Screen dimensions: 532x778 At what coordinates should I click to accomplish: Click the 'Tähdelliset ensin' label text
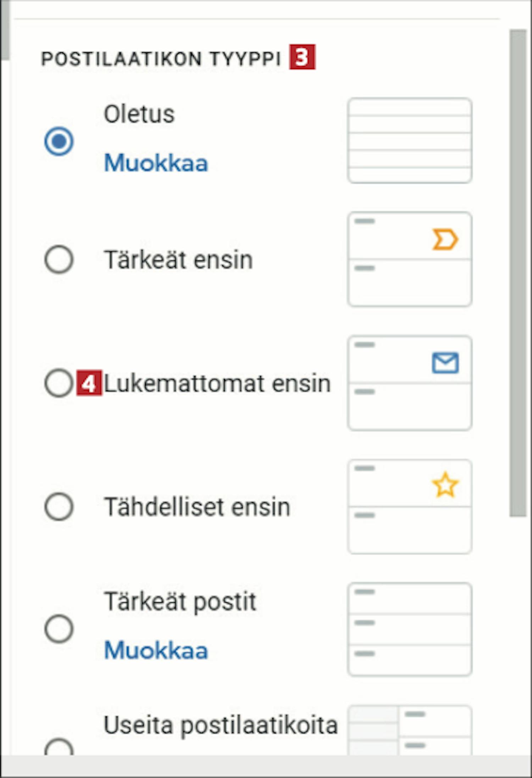(x=197, y=507)
